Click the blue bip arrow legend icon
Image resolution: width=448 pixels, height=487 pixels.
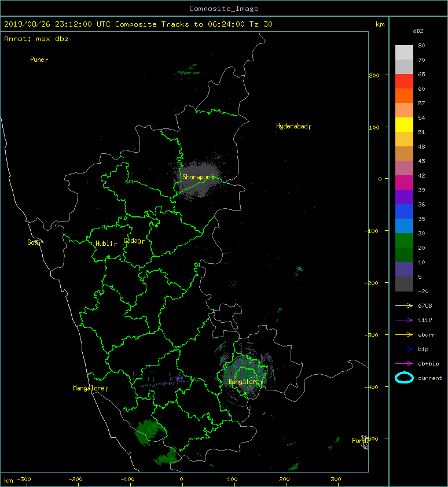pyautogui.click(x=404, y=349)
